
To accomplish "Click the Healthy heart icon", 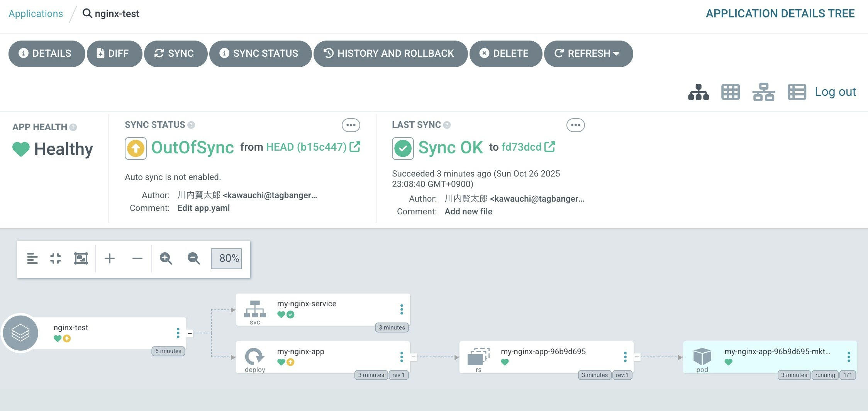I will (21, 149).
